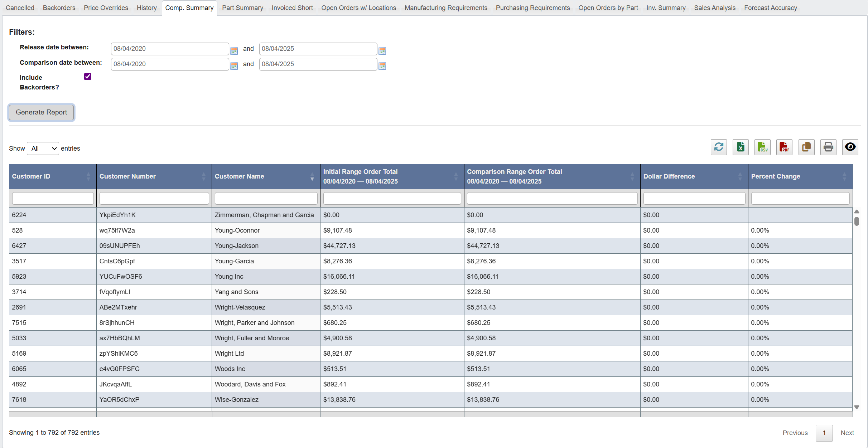Print the comparison summary report
Viewport: 868px width, 448px height.
point(828,147)
